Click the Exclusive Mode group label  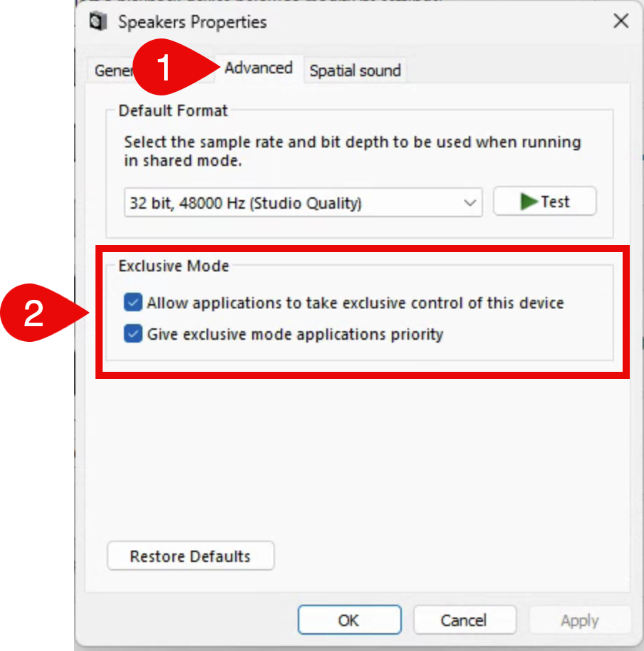[x=174, y=266]
